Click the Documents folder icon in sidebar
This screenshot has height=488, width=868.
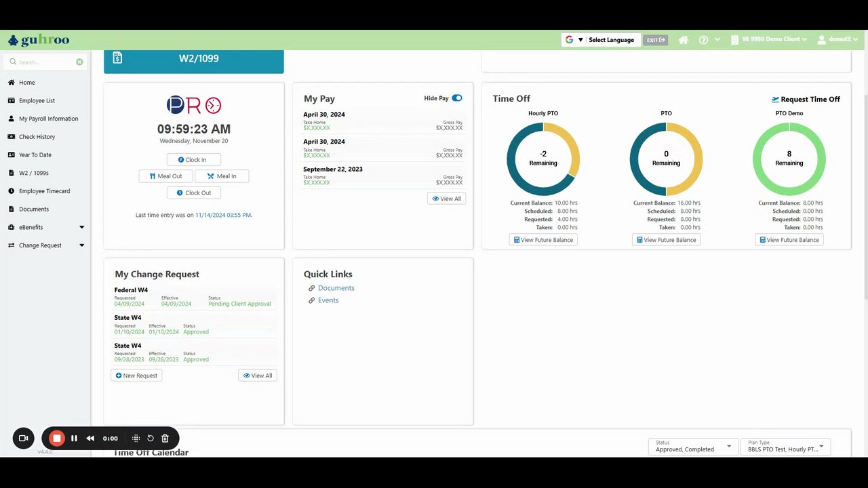[12, 209]
